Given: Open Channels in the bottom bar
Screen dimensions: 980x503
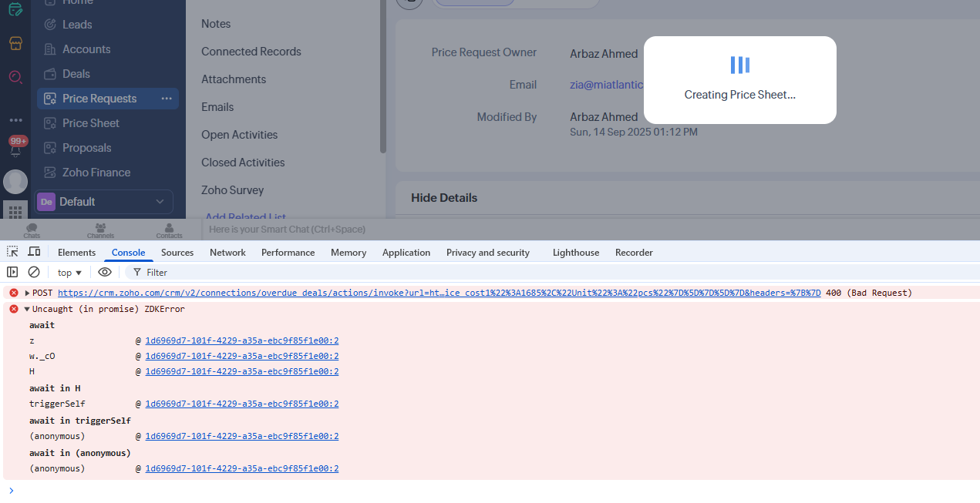Looking at the screenshot, I should (100, 230).
